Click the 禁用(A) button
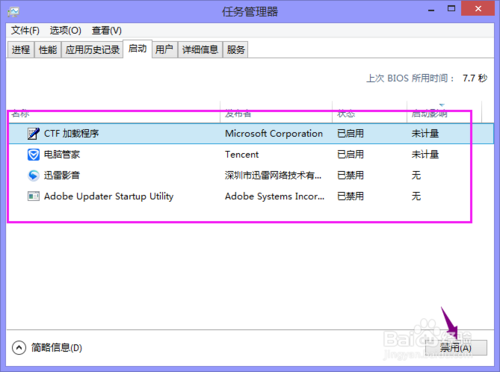The image size is (500, 372). [x=456, y=348]
